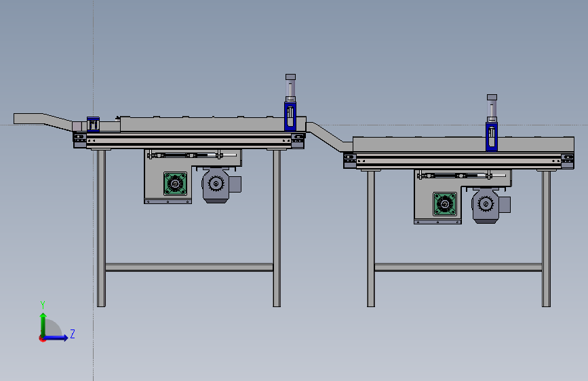Select the inlet chute at far left
Screen dimensions: 588x381
coord(43,121)
